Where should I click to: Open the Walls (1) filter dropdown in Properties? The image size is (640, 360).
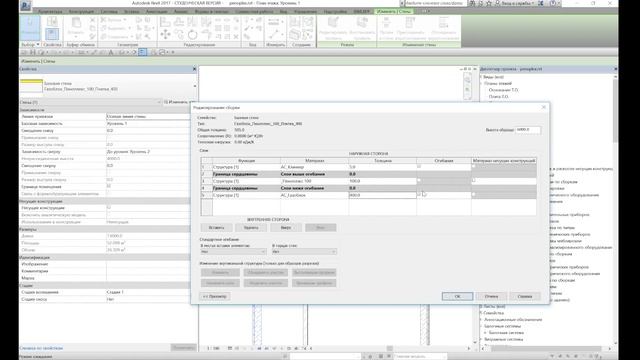point(91,102)
